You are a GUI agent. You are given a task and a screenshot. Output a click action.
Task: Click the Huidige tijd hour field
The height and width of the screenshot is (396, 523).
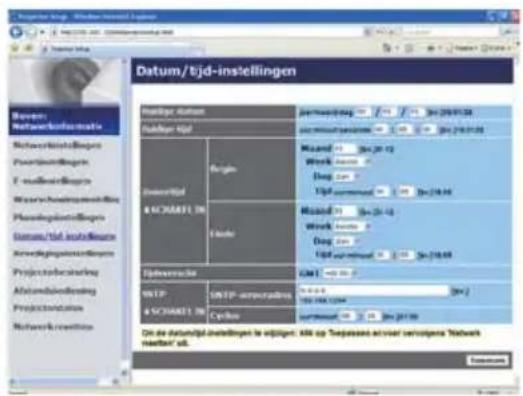381,129
